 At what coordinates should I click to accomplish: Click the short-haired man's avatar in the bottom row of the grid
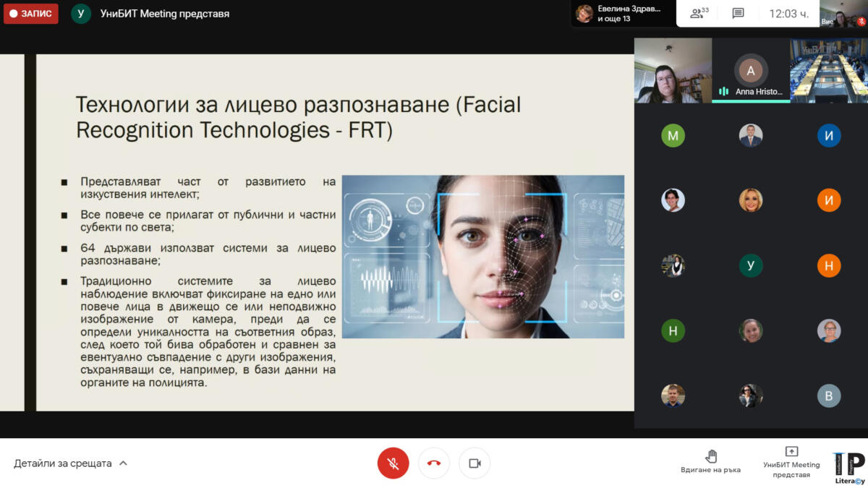click(673, 395)
